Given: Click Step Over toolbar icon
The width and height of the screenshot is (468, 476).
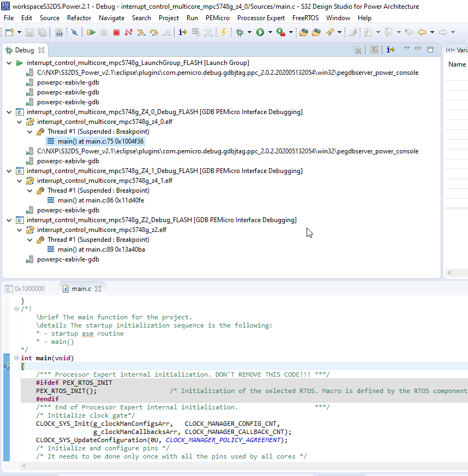Looking at the screenshot, I should tap(154, 32).
